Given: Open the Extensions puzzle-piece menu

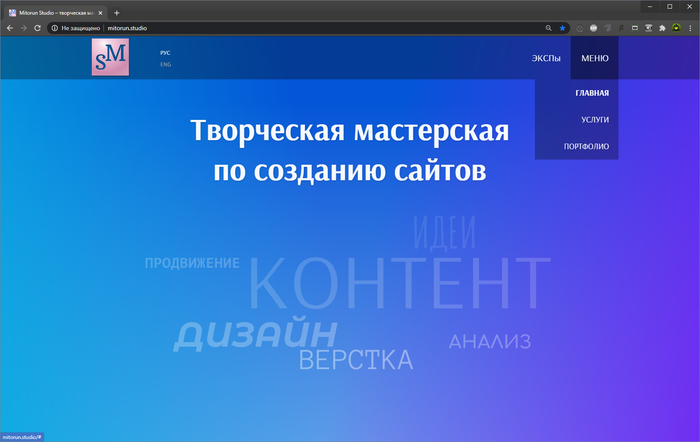Looking at the screenshot, I should [662, 28].
